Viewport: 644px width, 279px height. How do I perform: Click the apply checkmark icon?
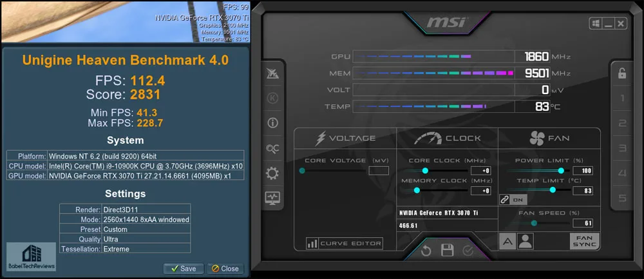468,251
